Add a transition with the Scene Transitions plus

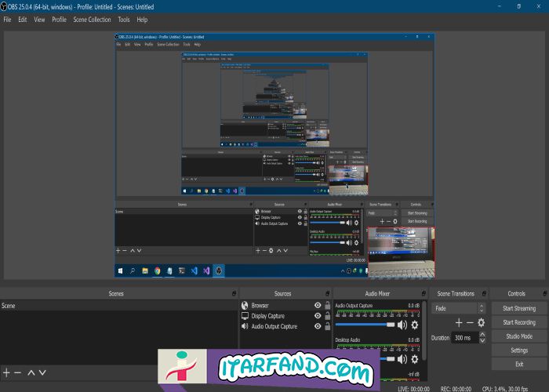(459, 322)
